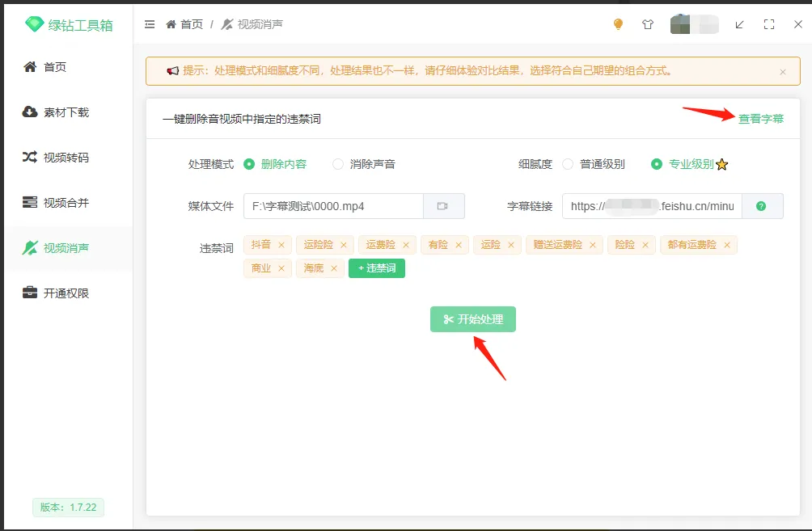Click the 开通权限 permissions icon in sidebar
The height and width of the screenshot is (531, 812).
(30, 293)
